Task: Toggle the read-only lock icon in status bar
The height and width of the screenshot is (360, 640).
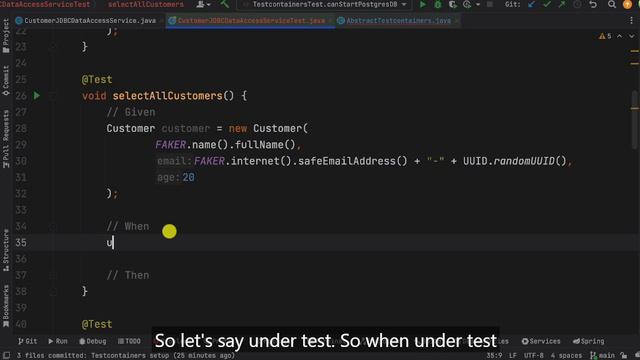Action: click(x=623, y=356)
